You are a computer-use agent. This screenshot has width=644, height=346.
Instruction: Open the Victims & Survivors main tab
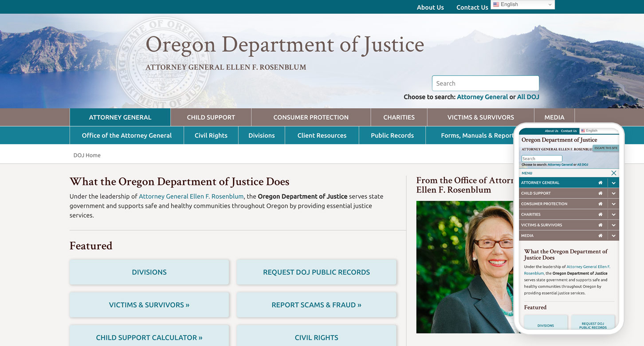tap(481, 117)
